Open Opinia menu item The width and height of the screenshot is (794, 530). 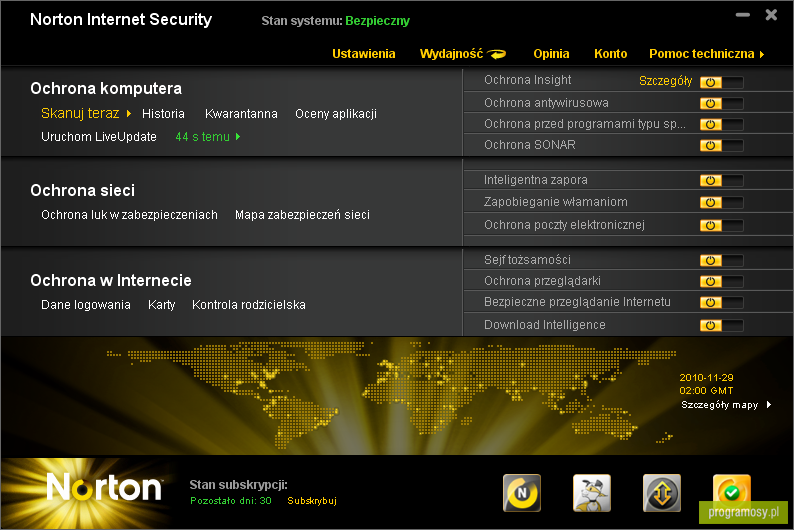[551, 54]
